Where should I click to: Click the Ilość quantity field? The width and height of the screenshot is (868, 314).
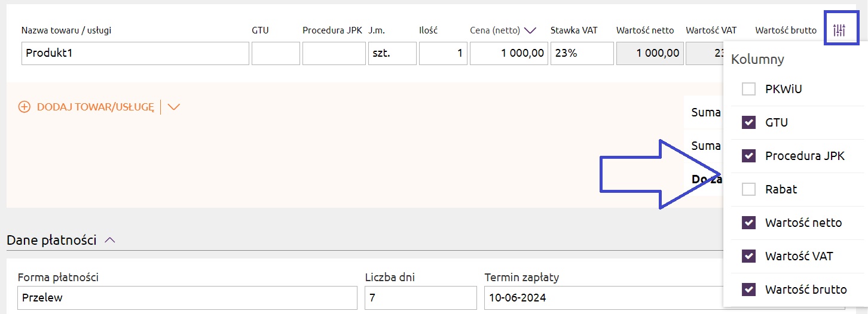click(443, 53)
